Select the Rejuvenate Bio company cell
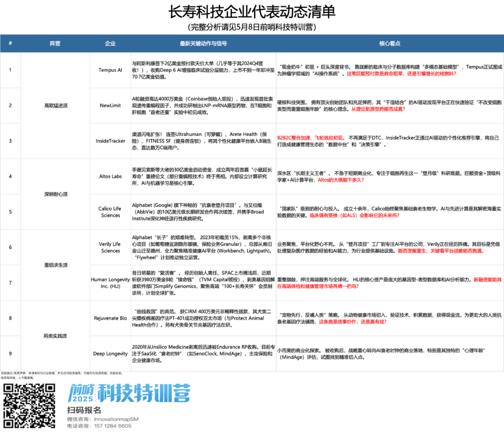The height and width of the screenshot is (435, 504). pos(110,318)
